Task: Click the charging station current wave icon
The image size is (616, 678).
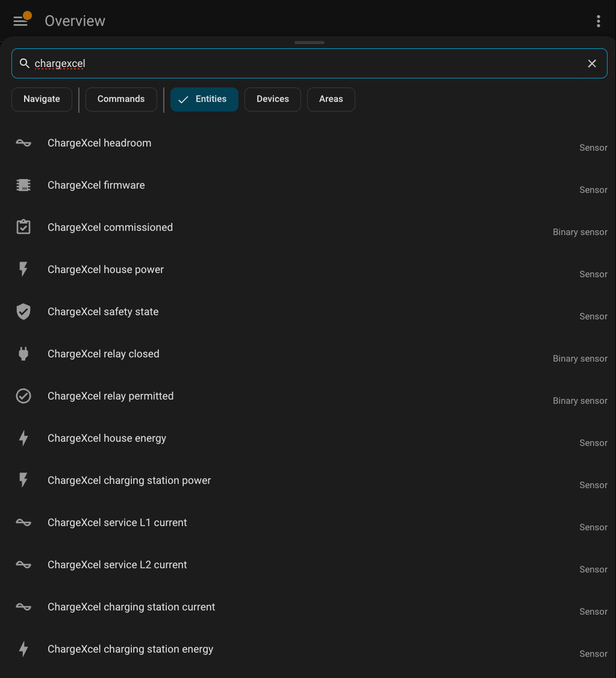Action: click(x=23, y=607)
